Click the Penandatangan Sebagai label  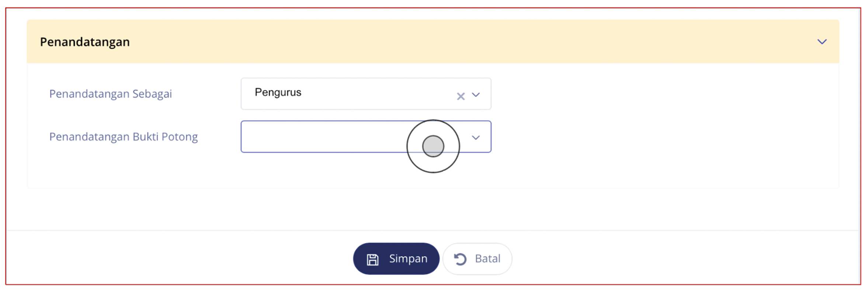(111, 94)
